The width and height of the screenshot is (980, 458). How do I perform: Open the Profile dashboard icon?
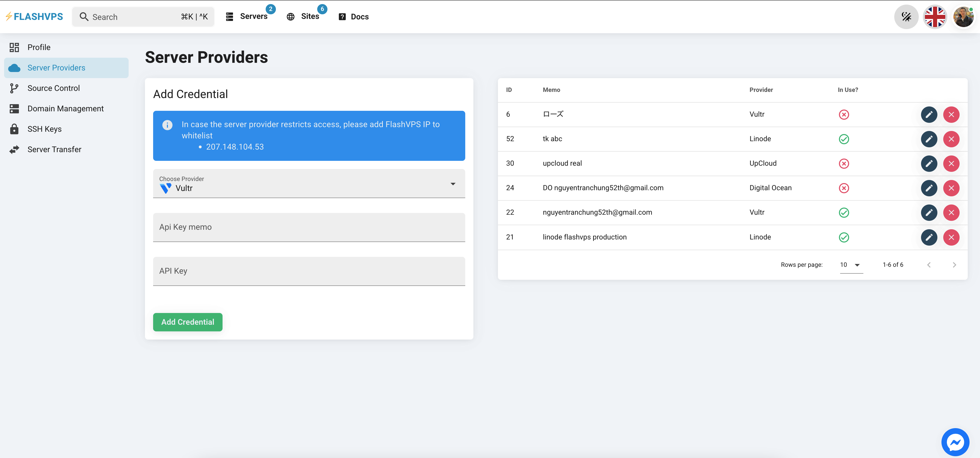pos(14,47)
